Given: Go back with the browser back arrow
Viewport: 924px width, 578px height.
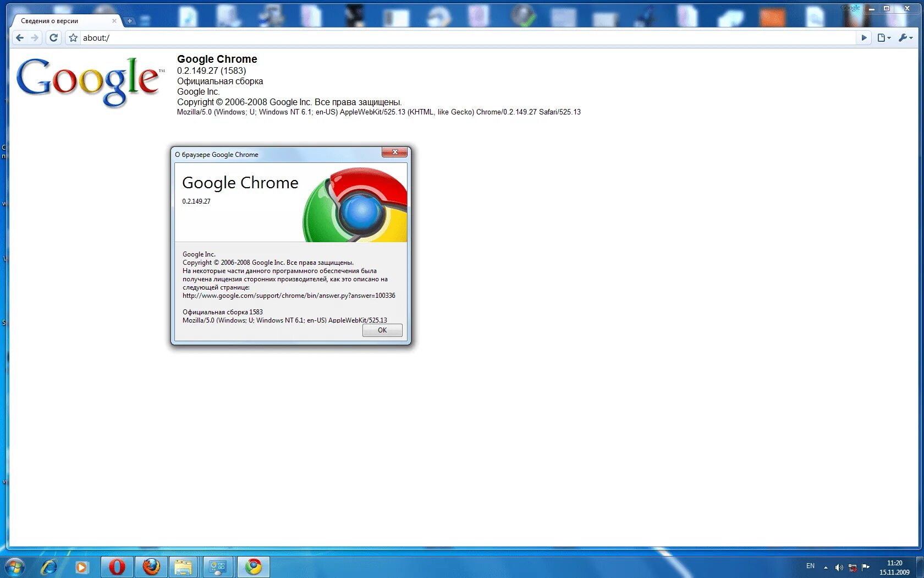Looking at the screenshot, I should click(x=20, y=38).
